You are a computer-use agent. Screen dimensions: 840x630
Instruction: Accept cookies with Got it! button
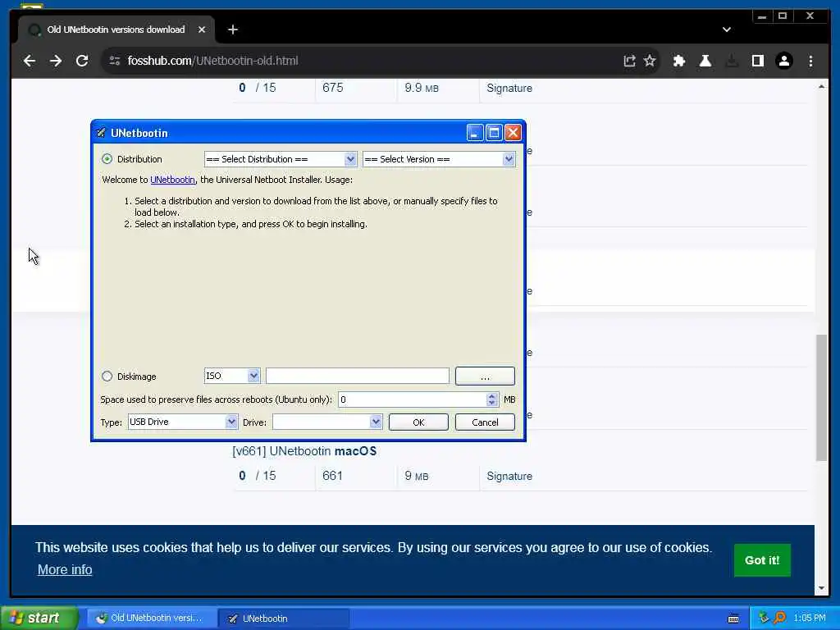(762, 560)
